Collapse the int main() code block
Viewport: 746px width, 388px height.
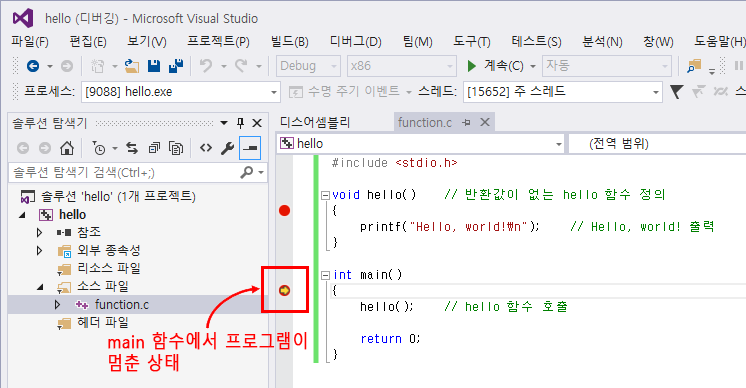325,275
